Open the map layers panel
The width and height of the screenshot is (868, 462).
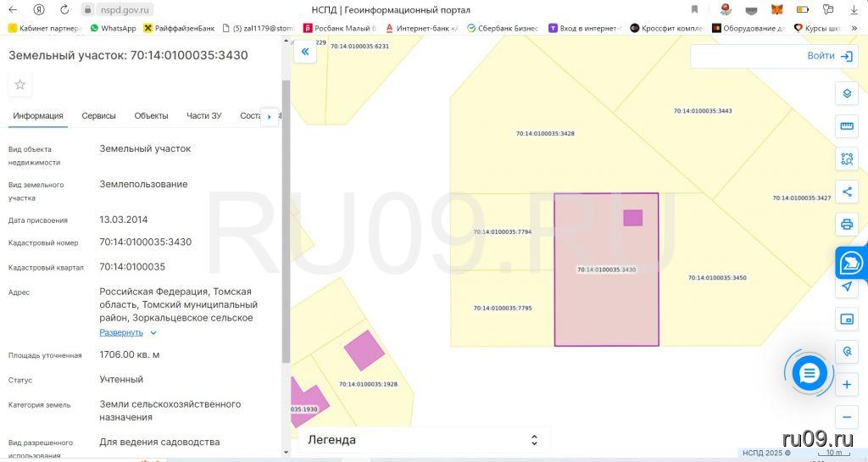click(x=846, y=93)
